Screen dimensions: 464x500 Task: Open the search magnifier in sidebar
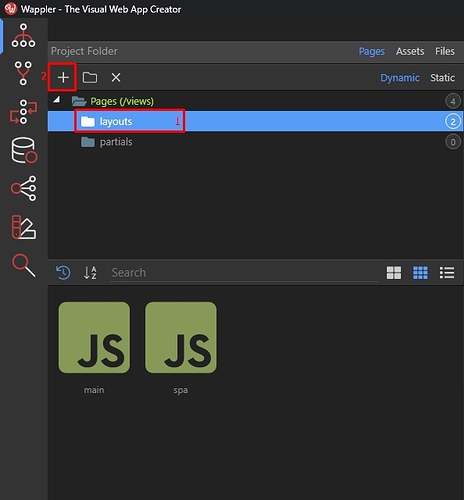tap(23, 265)
